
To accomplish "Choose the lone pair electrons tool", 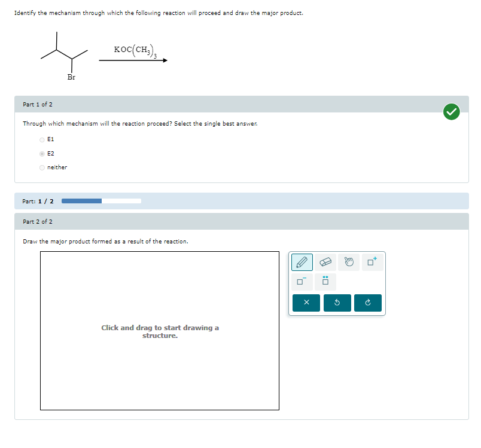I will tap(325, 281).
